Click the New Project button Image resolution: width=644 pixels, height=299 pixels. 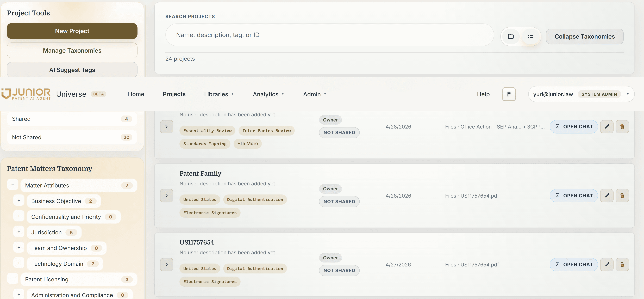click(72, 31)
